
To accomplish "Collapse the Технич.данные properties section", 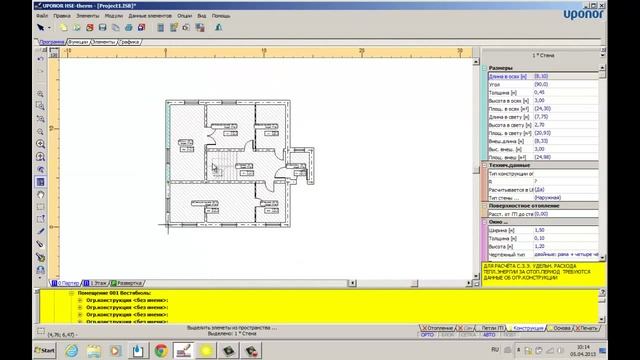I will 484,165.
